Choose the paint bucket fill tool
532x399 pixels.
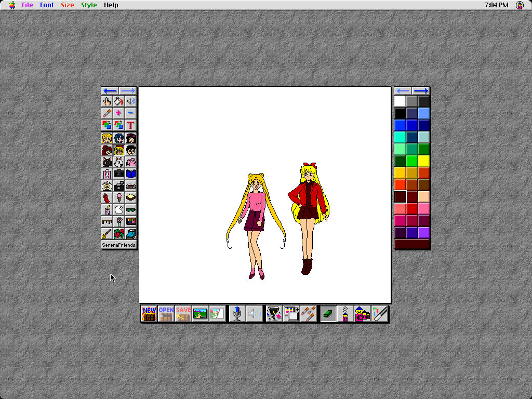[x=119, y=101]
